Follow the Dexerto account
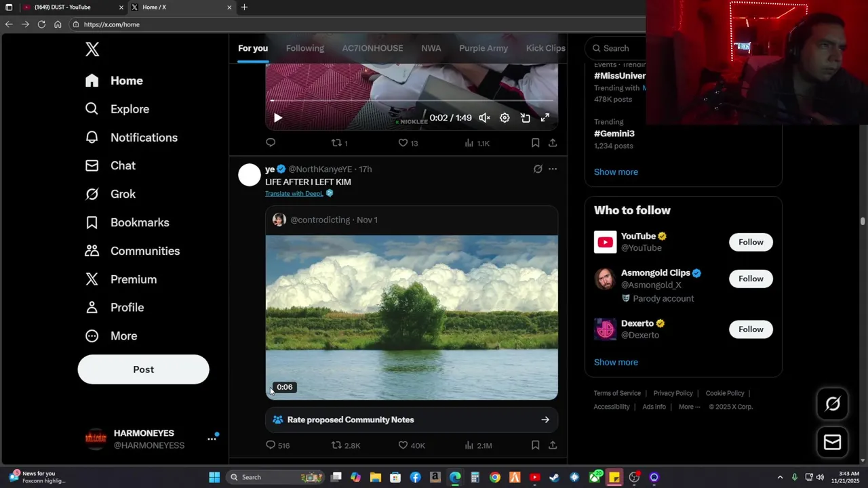 tap(751, 329)
